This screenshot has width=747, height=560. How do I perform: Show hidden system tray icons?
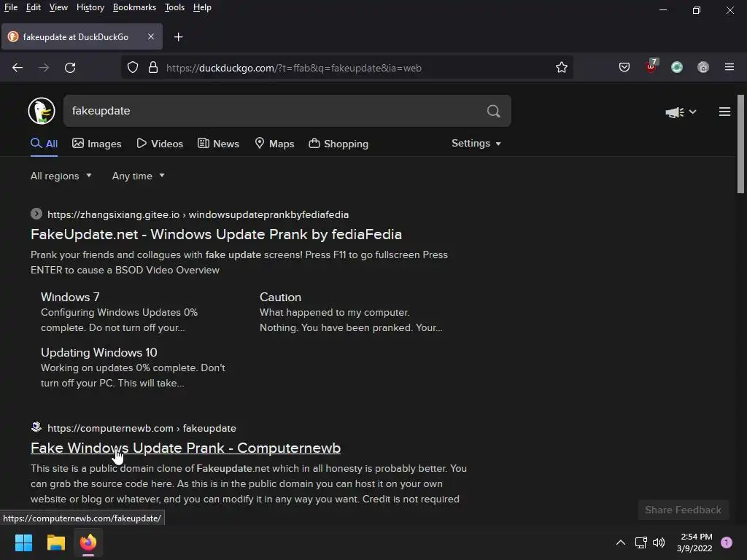pos(621,542)
